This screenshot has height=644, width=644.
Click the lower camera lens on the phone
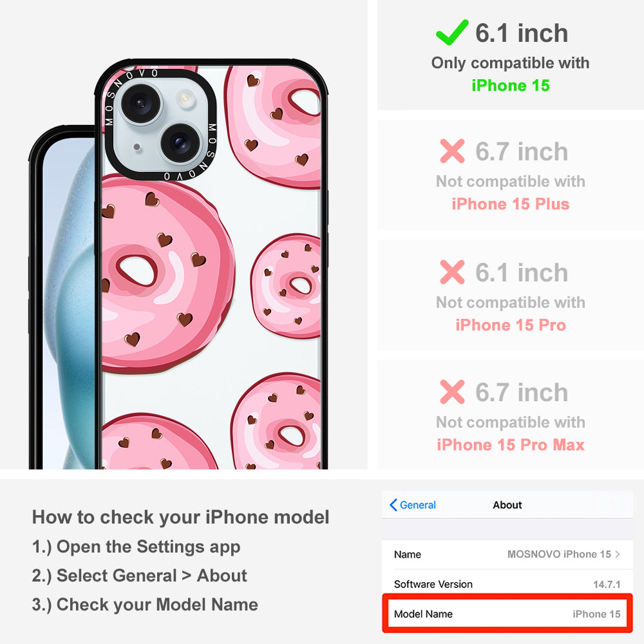coord(180,143)
